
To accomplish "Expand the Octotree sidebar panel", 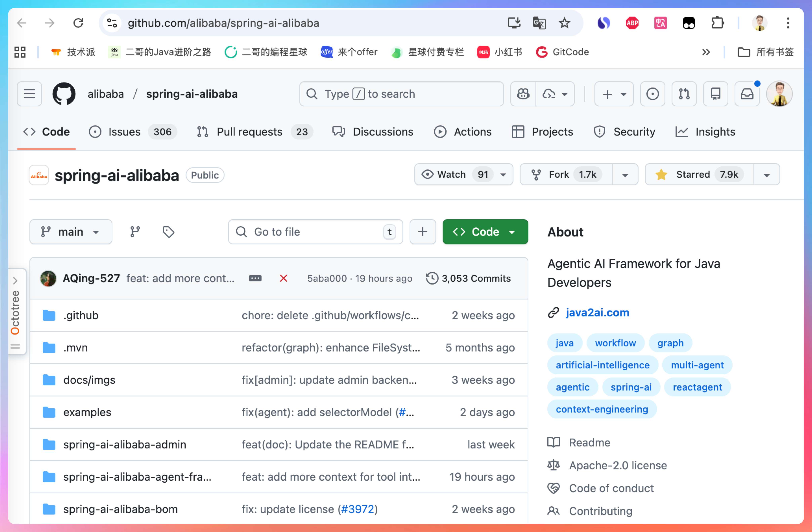I will (x=15, y=281).
